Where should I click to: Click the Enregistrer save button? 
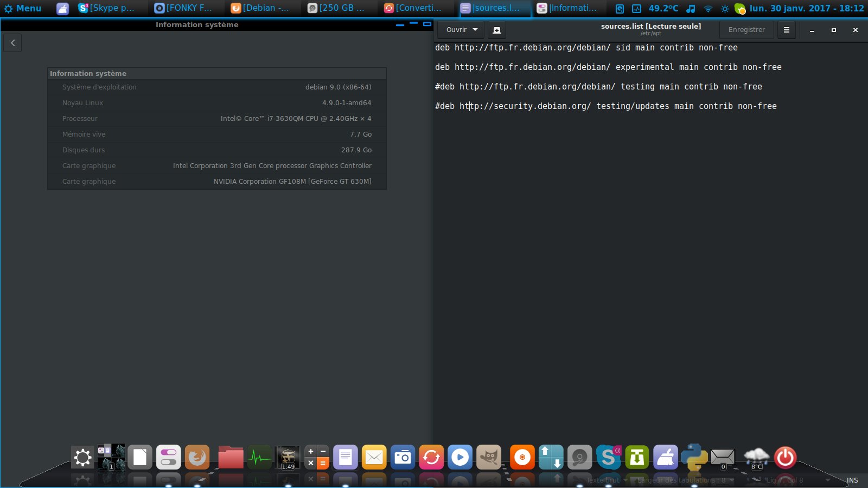(x=746, y=30)
